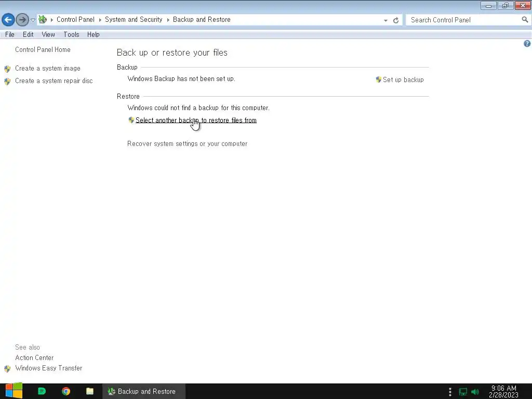Click 'Windows Backup has not been set up.' text
532x399 pixels.
(181, 79)
